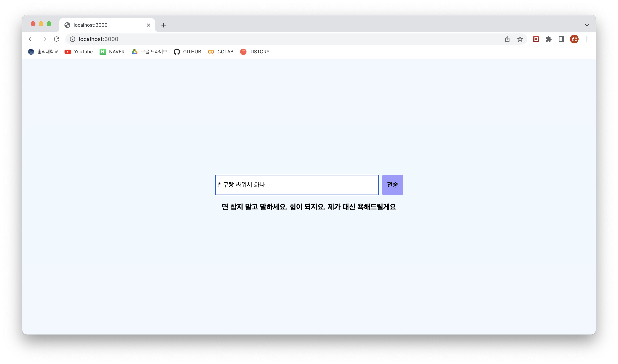This screenshot has width=618, height=364.
Task: Open a new tab
Action: point(164,25)
